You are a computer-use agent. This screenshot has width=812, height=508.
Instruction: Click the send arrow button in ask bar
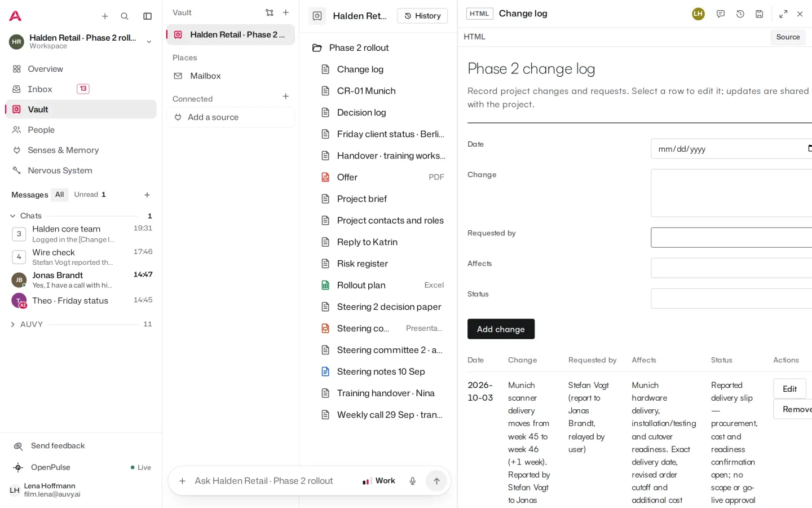(436, 481)
